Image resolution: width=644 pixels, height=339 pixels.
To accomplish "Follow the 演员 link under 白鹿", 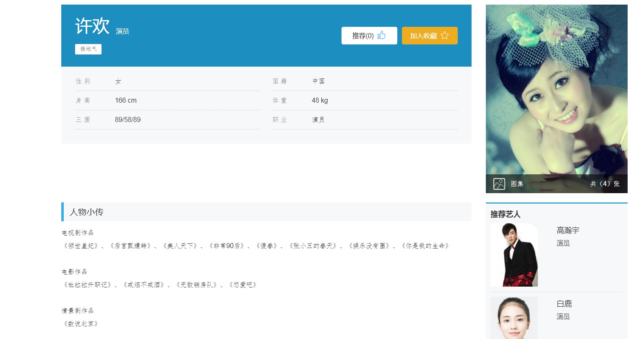I will tap(563, 316).
